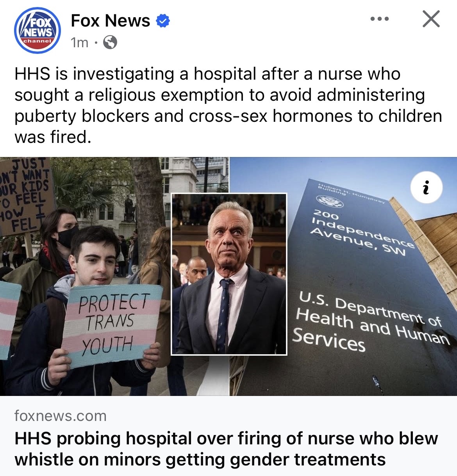The width and height of the screenshot is (457, 476).
Task: Click the cardboard sign reading "JUST...FEEL"
Action: click(x=26, y=196)
